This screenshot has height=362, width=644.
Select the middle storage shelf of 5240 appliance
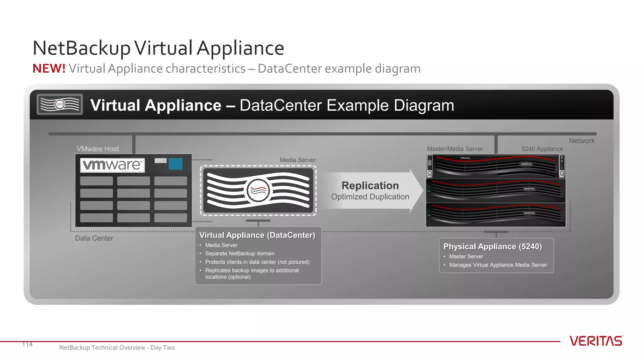[x=496, y=190]
